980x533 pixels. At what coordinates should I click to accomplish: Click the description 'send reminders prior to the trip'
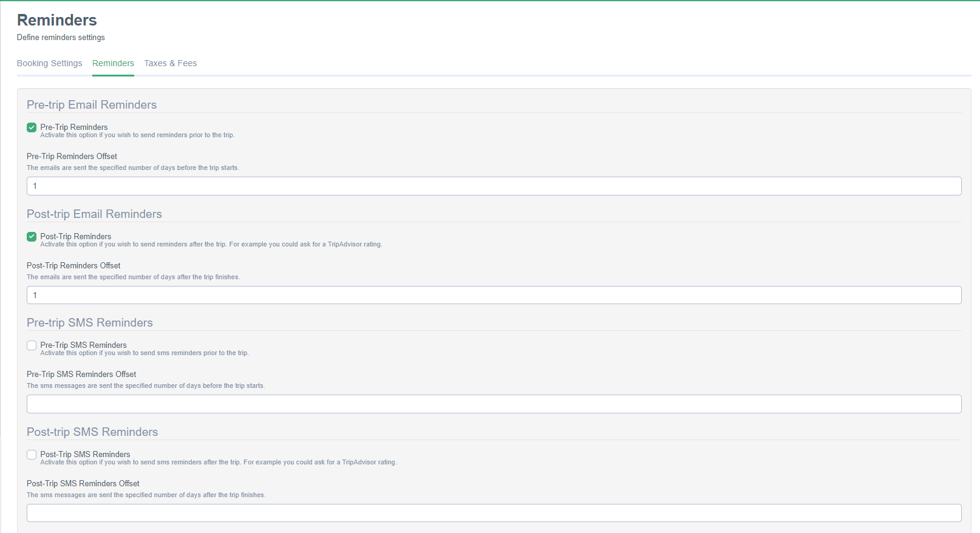(x=137, y=135)
